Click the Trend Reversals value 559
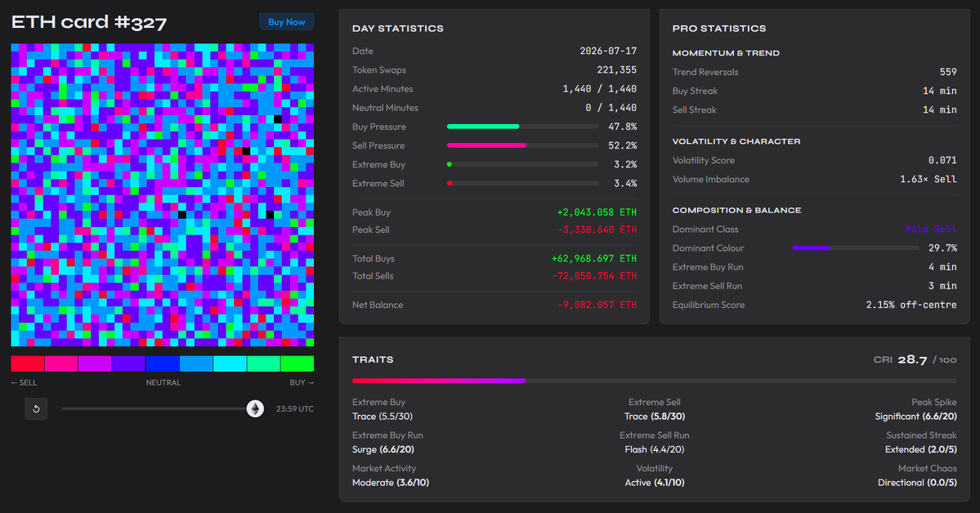The image size is (980, 513). [948, 73]
